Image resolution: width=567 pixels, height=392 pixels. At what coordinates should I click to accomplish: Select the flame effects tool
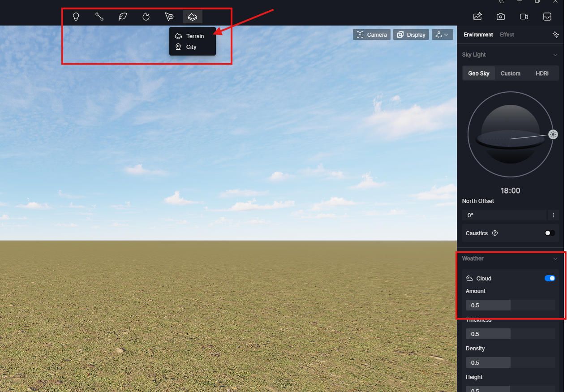click(146, 17)
